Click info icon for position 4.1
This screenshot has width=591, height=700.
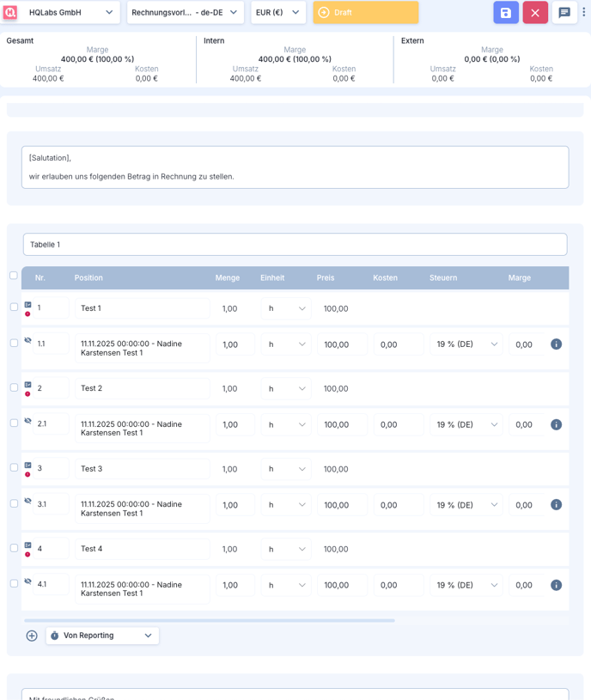tap(556, 585)
